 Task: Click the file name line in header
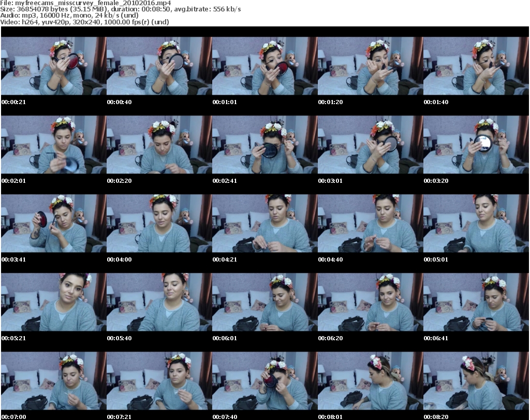[x=85, y=3]
